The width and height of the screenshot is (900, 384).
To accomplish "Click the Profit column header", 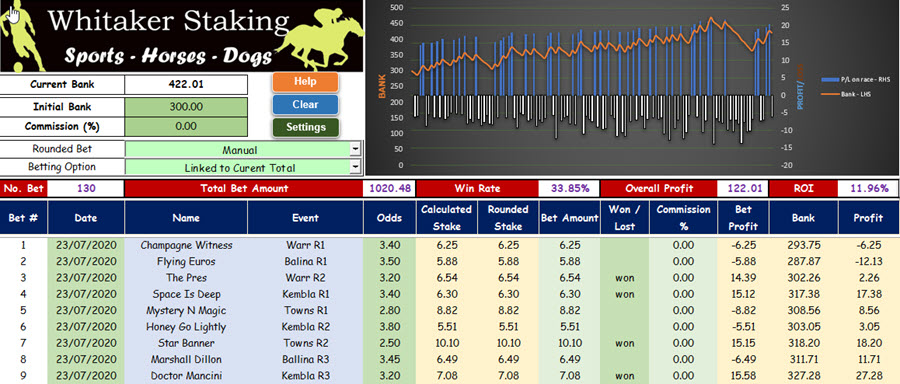I will pos(868,218).
